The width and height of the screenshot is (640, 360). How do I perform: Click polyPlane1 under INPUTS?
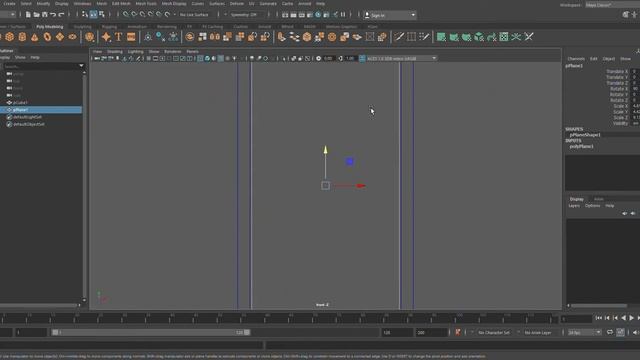[x=582, y=146]
